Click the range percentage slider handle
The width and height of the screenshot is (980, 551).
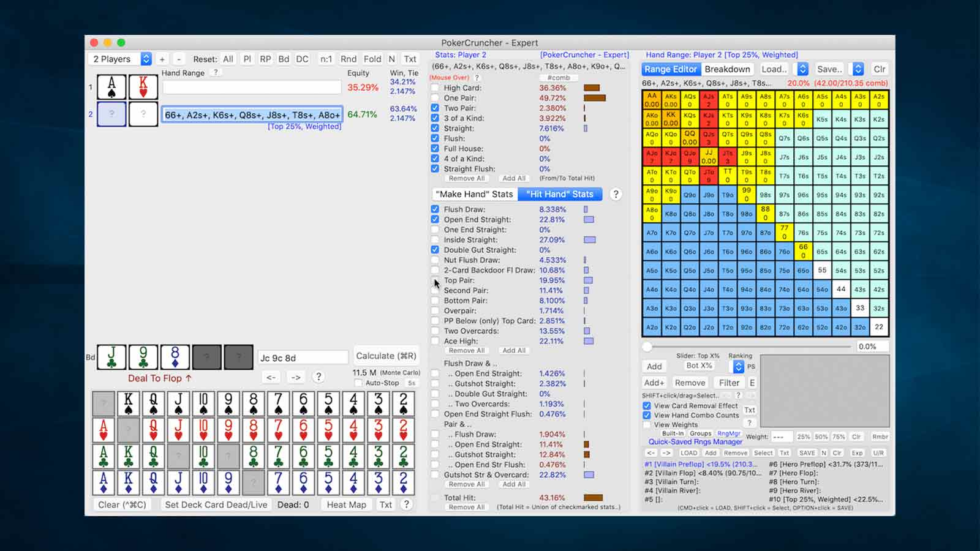pos(647,347)
